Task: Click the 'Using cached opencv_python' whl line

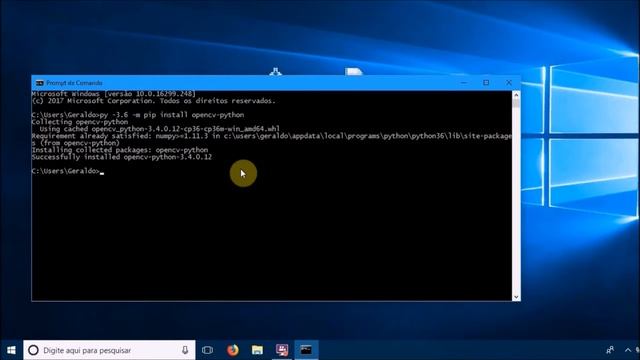Action: (160, 129)
